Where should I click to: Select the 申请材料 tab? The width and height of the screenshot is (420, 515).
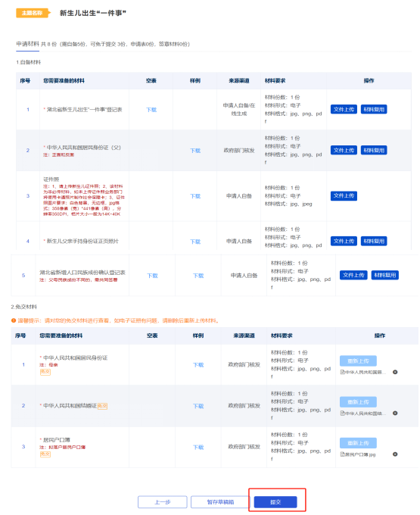(27, 44)
